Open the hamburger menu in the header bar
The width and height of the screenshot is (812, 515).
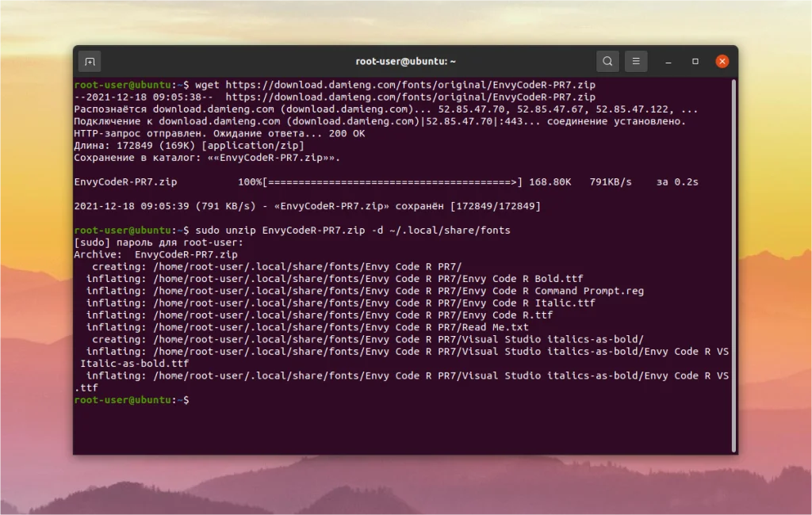pos(636,60)
